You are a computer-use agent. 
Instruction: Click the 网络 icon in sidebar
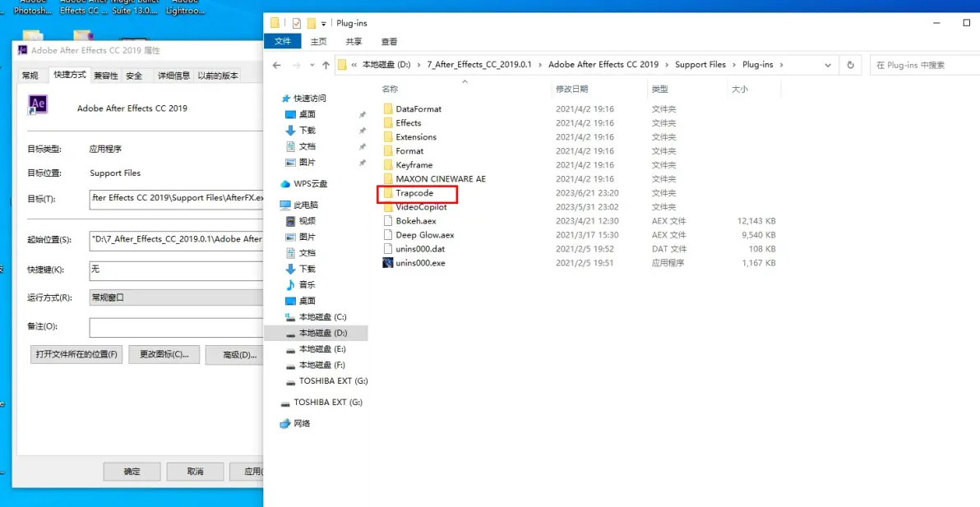pyautogui.click(x=285, y=423)
